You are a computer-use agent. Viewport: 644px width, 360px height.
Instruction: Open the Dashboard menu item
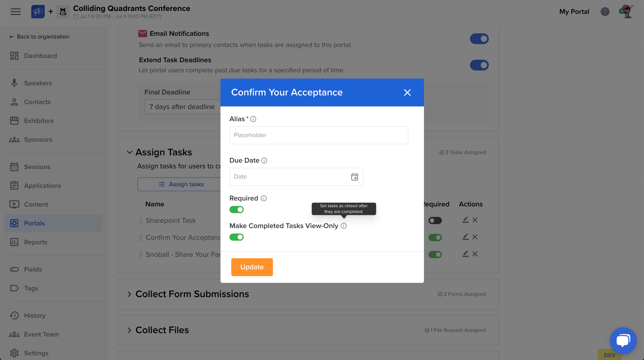[40, 55]
